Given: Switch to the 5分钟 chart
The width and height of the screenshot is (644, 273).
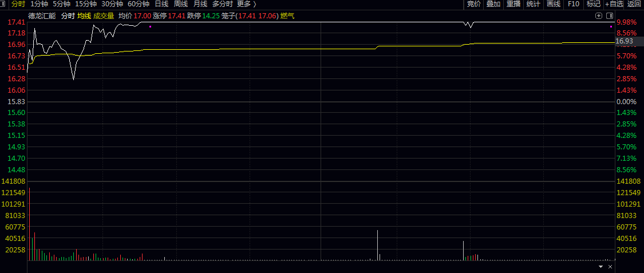Looking at the screenshot, I should coord(62,4).
